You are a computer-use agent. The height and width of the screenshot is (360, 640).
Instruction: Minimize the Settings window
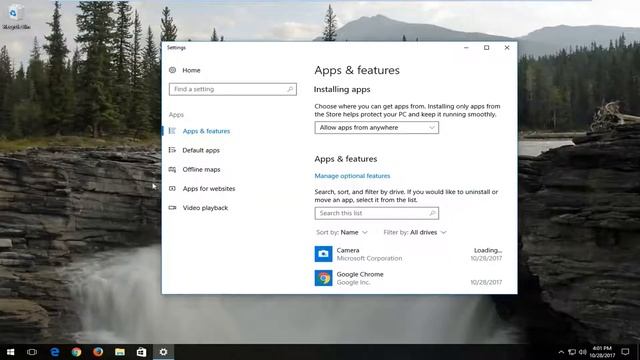point(466,48)
